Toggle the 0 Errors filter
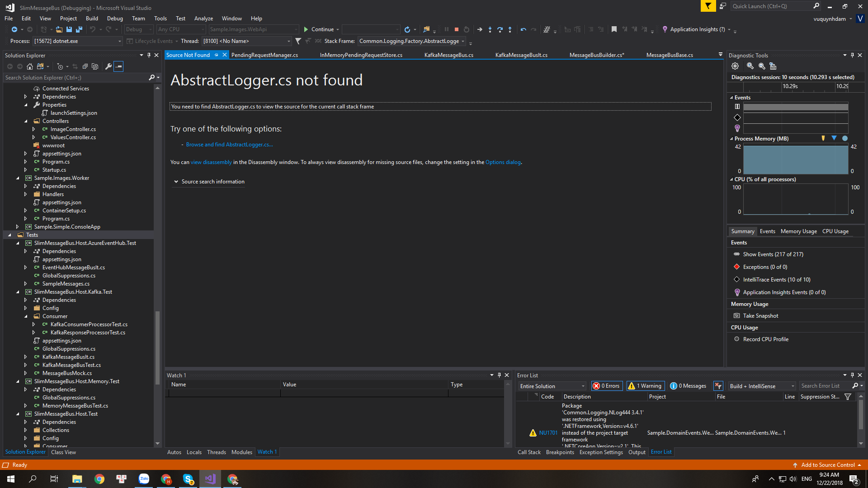The height and width of the screenshot is (488, 868). point(607,386)
